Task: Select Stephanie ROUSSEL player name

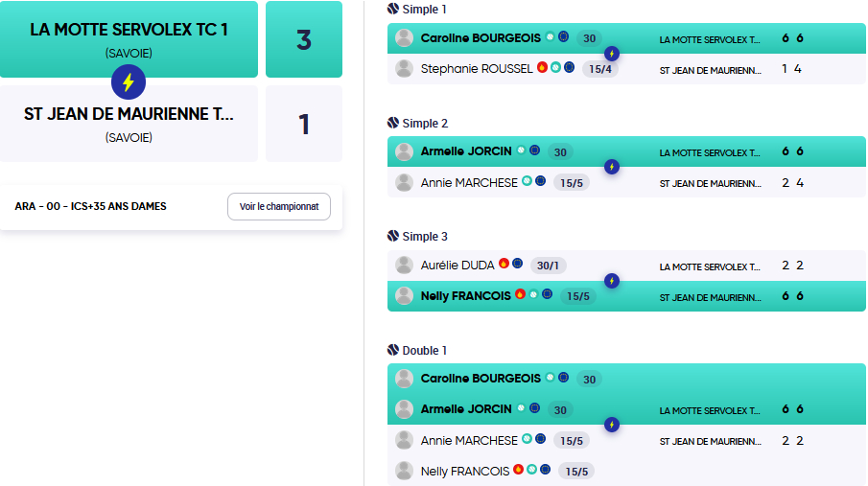Action: point(477,69)
